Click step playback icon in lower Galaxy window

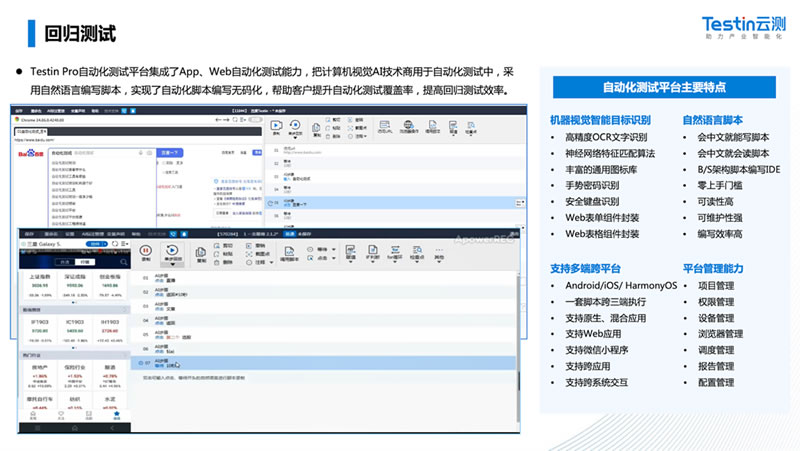coord(172,250)
